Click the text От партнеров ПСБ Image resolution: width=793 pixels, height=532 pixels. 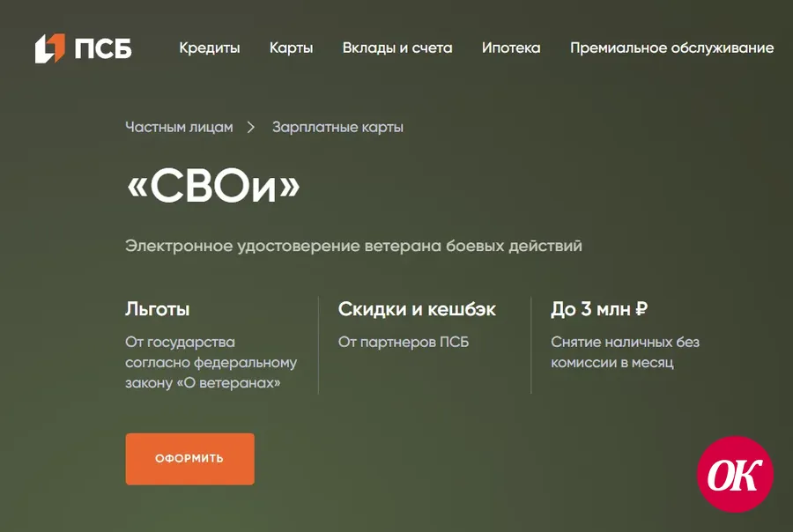403,343
